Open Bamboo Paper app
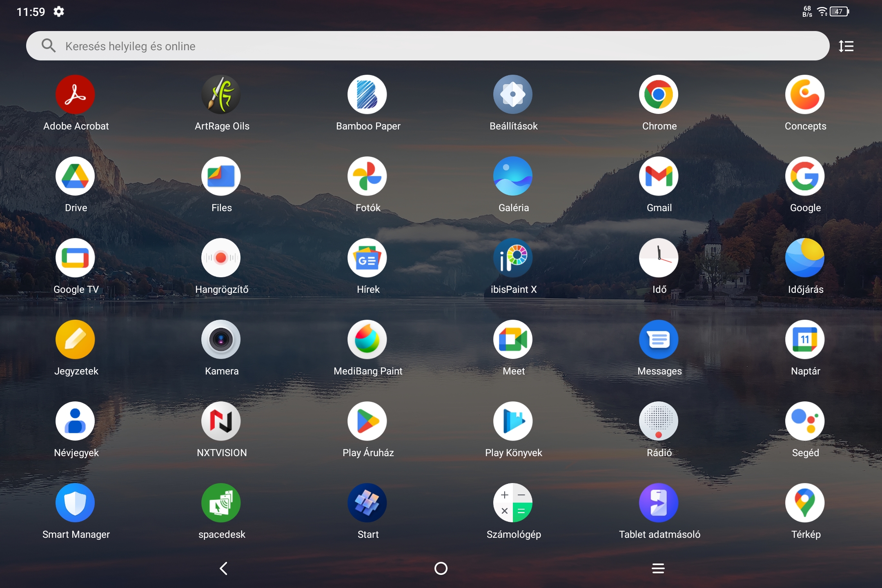The height and width of the screenshot is (588, 882). (x=367, y=94)
